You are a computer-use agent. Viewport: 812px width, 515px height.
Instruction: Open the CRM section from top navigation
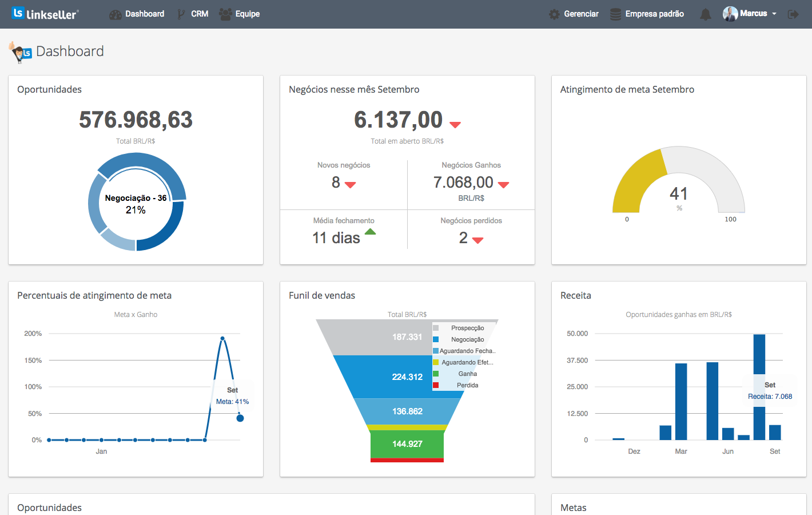(x=198, y=14)
